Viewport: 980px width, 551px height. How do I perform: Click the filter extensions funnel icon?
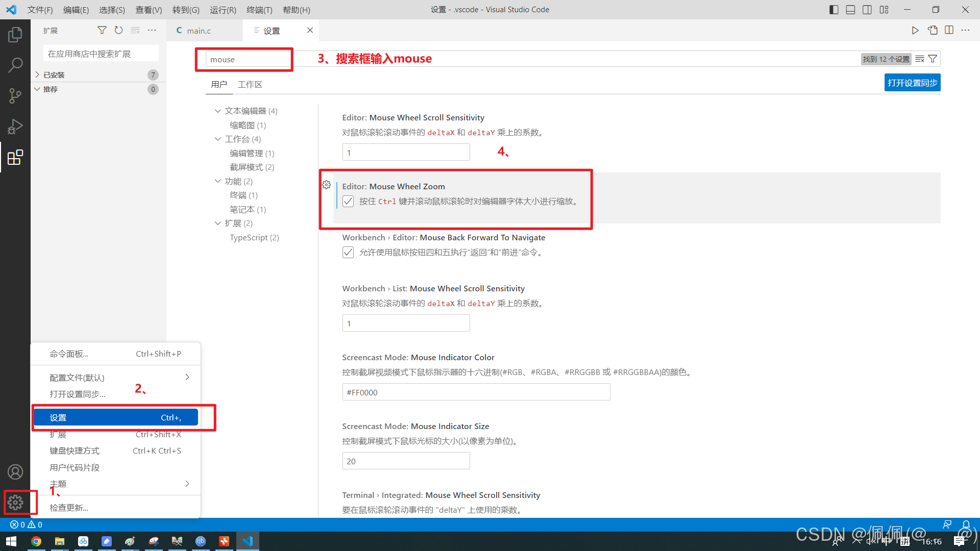pyautogui.click(x=102, y=31)
